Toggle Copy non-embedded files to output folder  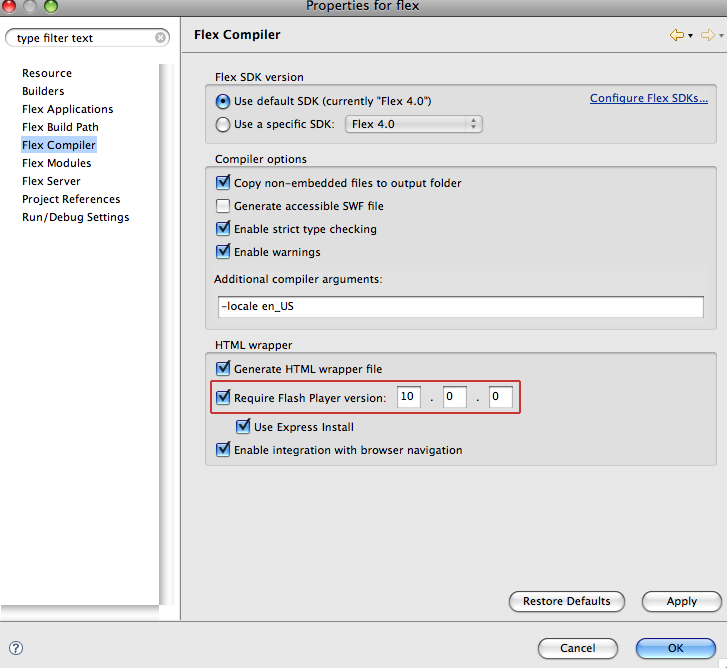[x=223, y=182]
